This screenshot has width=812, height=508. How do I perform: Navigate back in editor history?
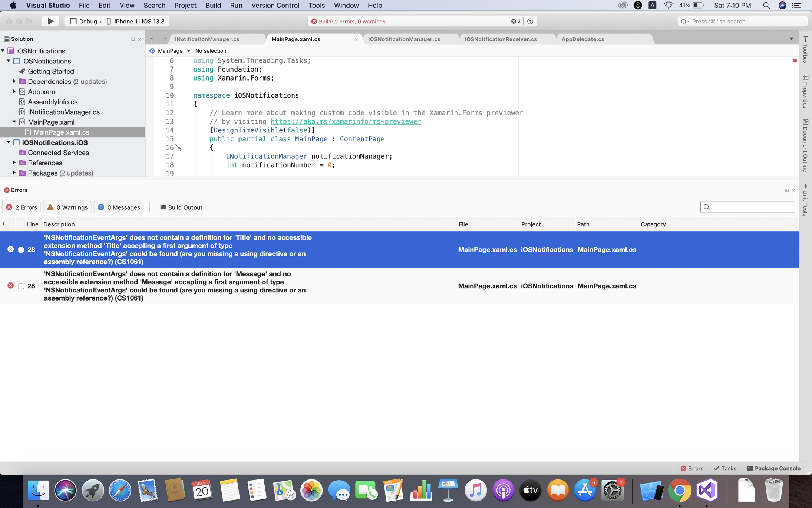click(152, 39)
